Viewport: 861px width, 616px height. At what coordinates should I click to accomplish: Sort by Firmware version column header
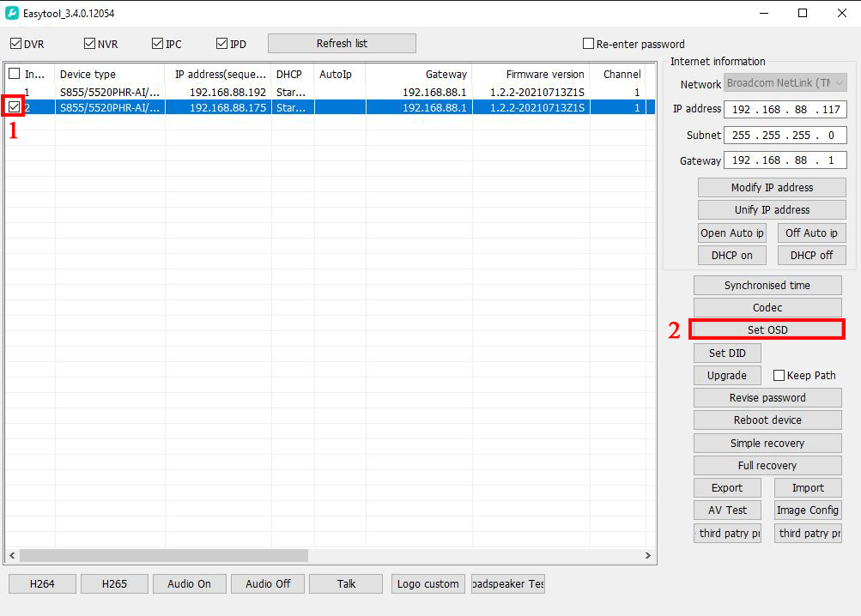click(x=544, y=75)
